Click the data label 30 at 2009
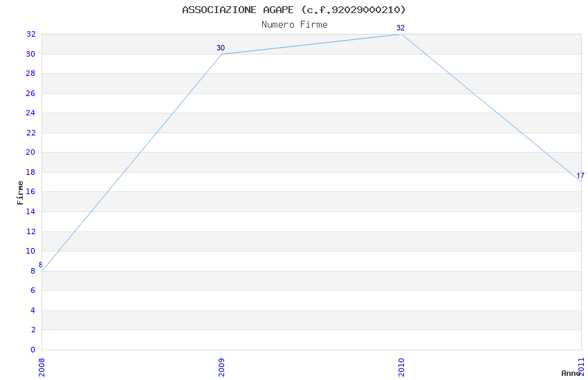 [221, 48]
